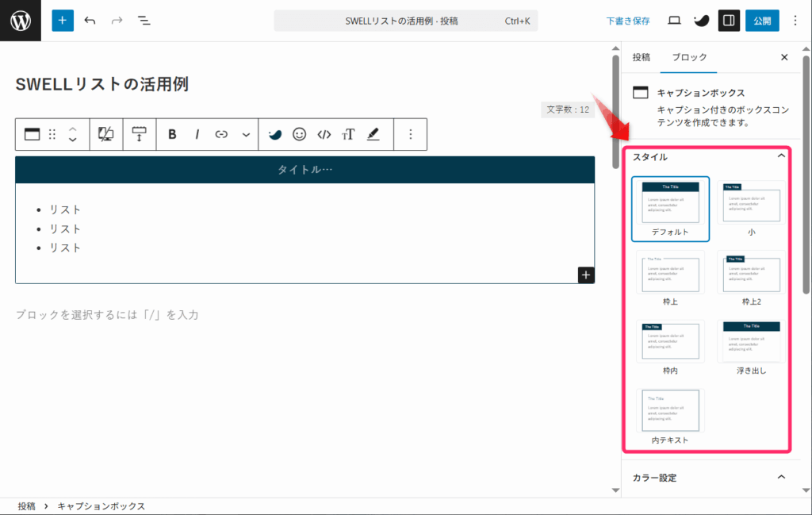This screenshot has height=515, width=812.
Task: Select the 内テキスト style thumbnail
Action: (670, 417)
